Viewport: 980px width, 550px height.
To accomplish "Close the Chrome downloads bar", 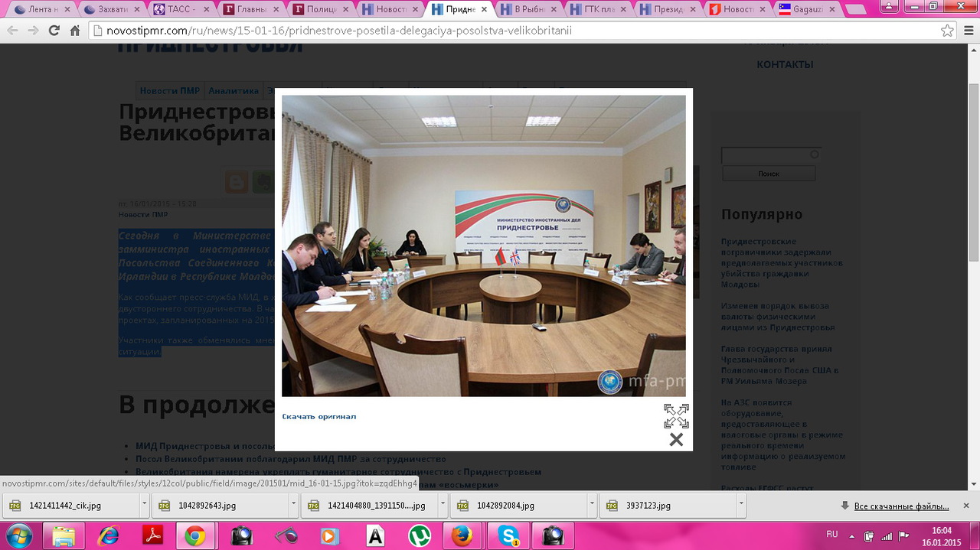I will tap(968, 506).
